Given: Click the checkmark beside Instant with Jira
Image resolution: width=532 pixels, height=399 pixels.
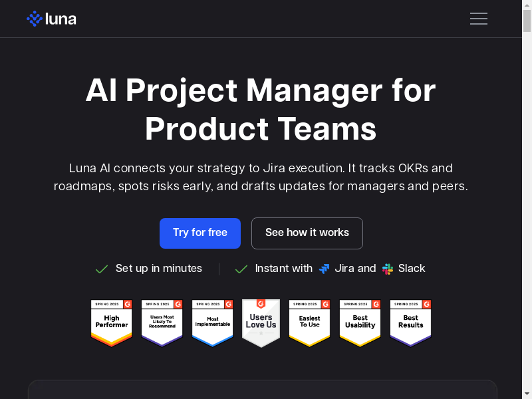Looking at the screenshot, I should (x=241, y=269).
